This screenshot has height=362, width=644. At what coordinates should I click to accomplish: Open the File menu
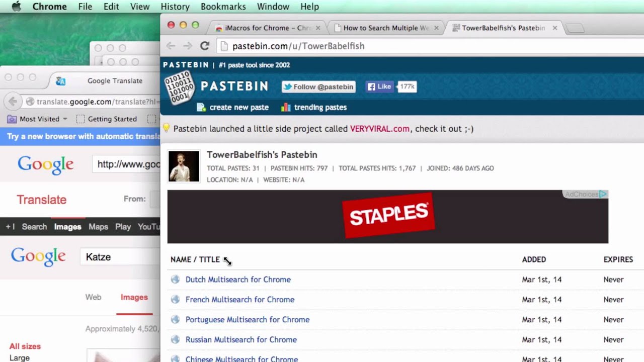pyautogui.click(x=85, y=7)
